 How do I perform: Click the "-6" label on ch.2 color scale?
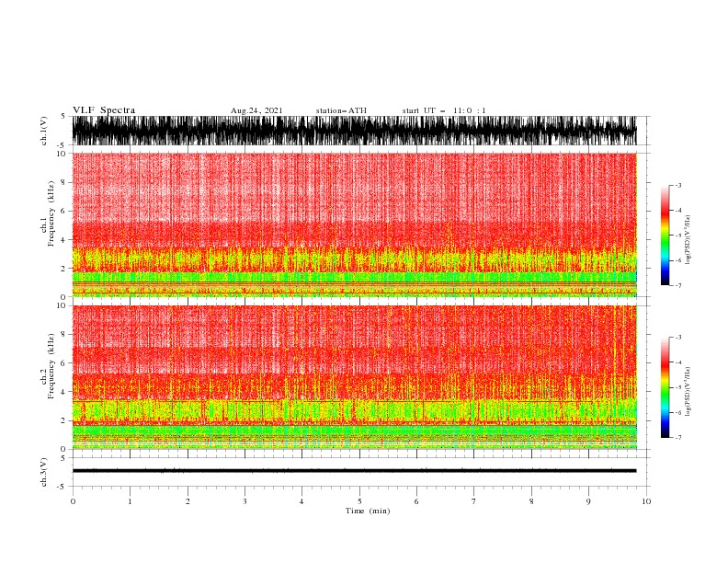point(677,412)
